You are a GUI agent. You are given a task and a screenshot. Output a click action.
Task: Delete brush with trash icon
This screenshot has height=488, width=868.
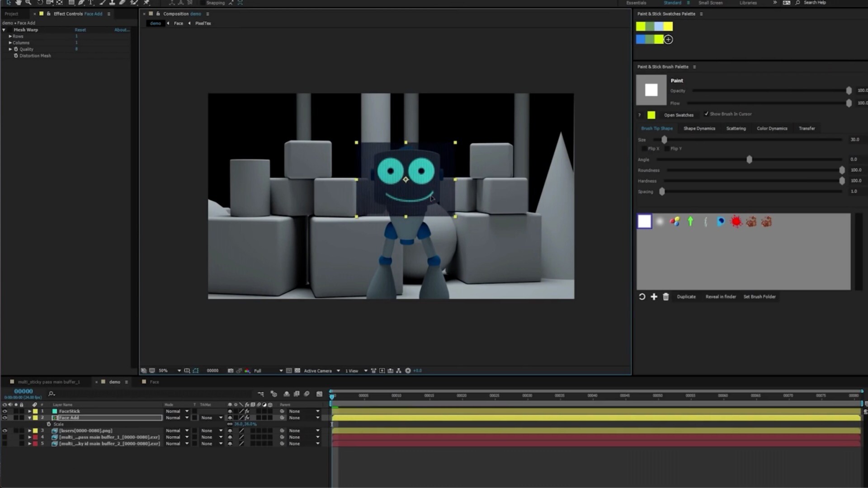pos(665,297)
